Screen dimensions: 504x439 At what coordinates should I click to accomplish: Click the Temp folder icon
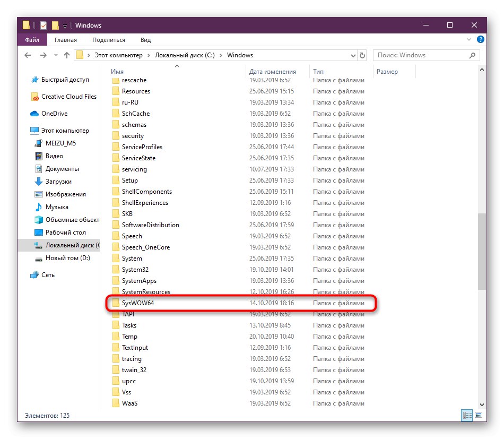click(116, 337)
